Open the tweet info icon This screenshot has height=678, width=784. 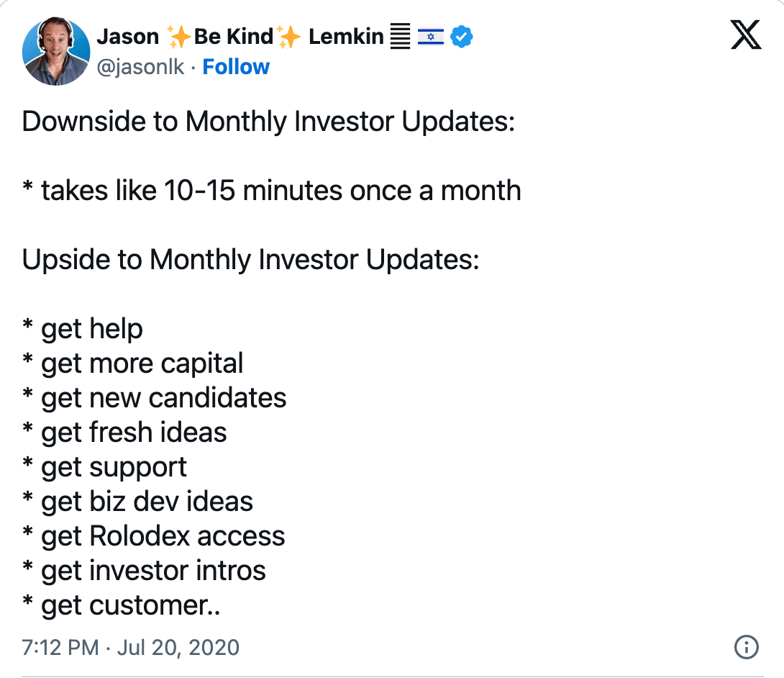click(746, 647)
